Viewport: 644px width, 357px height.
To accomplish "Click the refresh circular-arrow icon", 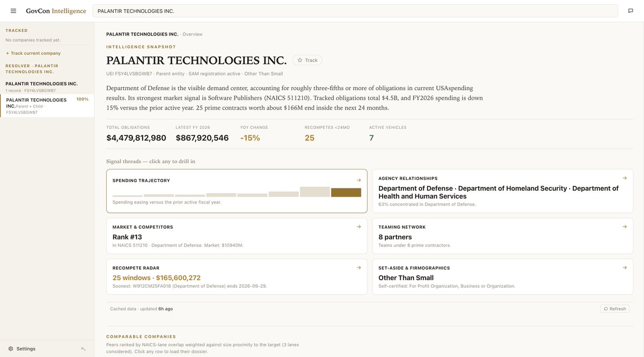I will click(606, 309).
